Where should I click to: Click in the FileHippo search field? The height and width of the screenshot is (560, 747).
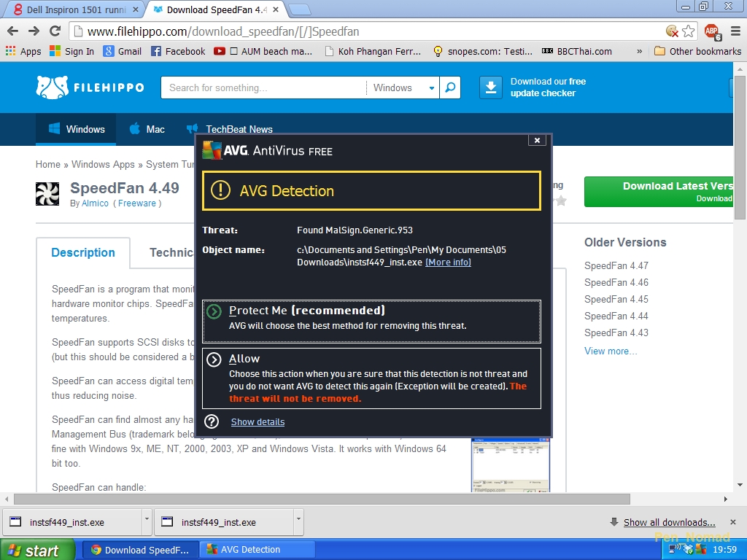point(263,87)
